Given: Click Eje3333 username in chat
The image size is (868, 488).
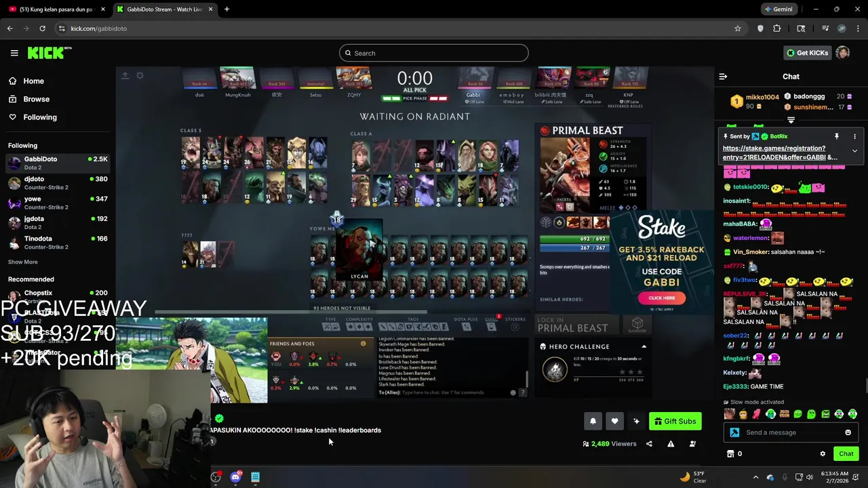Looking at the screenshot, I should [735, 386].
